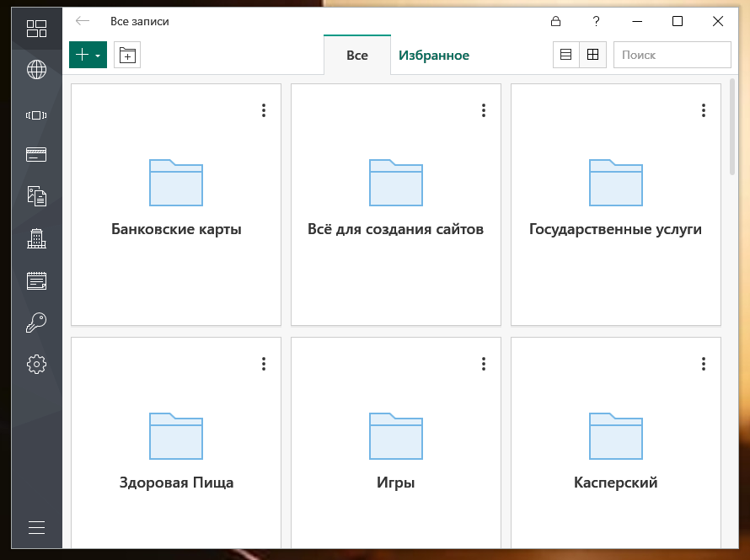Switch to grid view layout
Screen dimensions: 750x560
(x=592, y=55)
